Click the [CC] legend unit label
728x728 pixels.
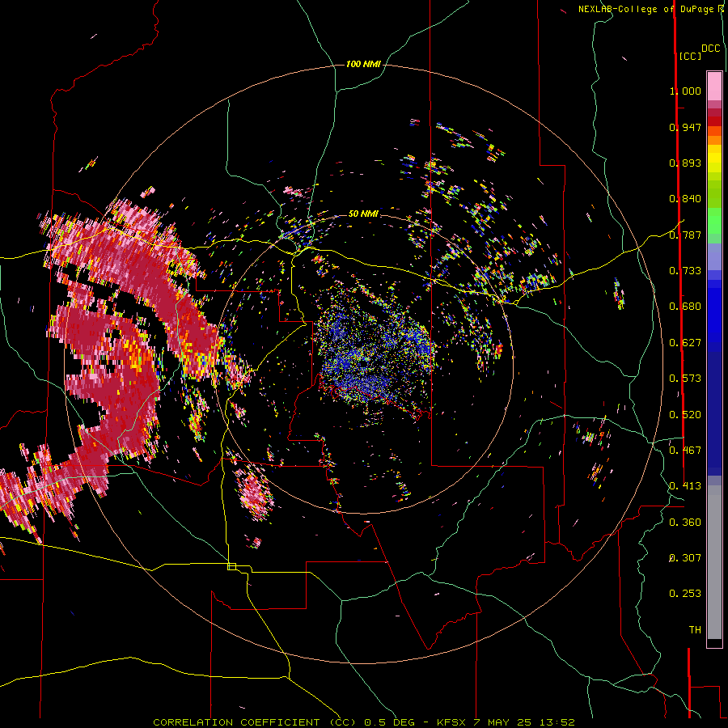(x=690, y=56)
